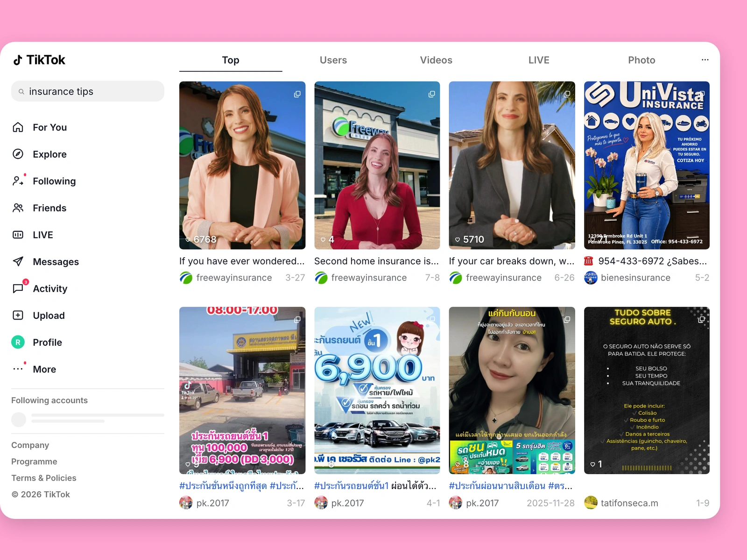The height and width of the screenshot is (560, 747).
Task: Open video thumbnail with 5710 likes
Action: 512,165
